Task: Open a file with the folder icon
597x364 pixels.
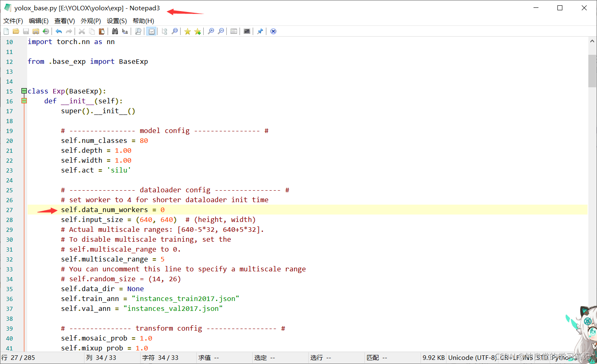Action: pos(16,31)
